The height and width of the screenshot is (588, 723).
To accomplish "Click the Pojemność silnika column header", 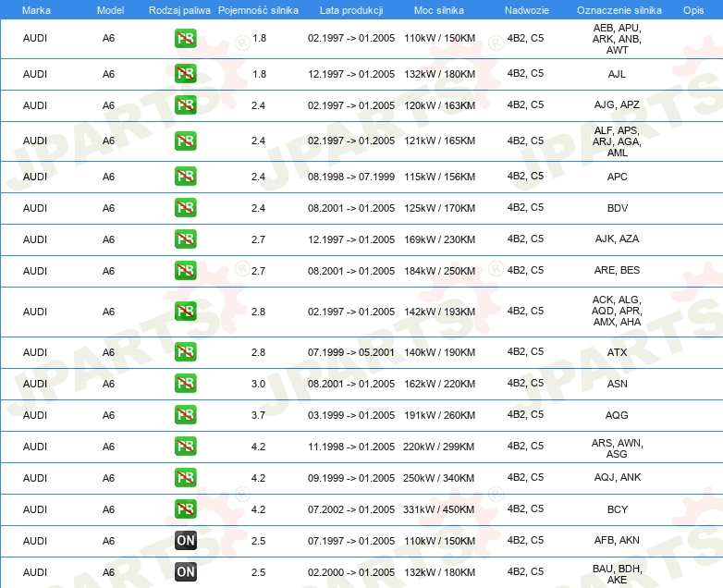I will [x=258, y=10].
